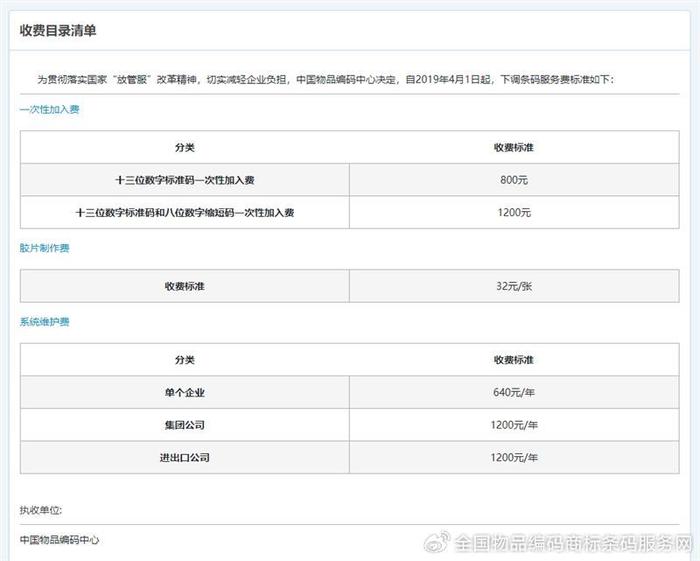Screen dimensions: 700x561
Task: Click the 800元 fee cell
Action: tap(514, 180)
